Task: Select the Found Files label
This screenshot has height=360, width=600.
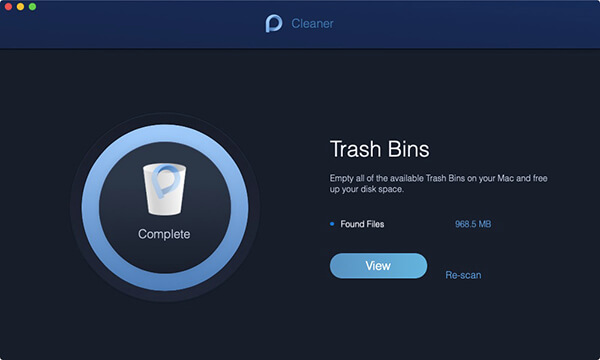Action: click(362, 224)
